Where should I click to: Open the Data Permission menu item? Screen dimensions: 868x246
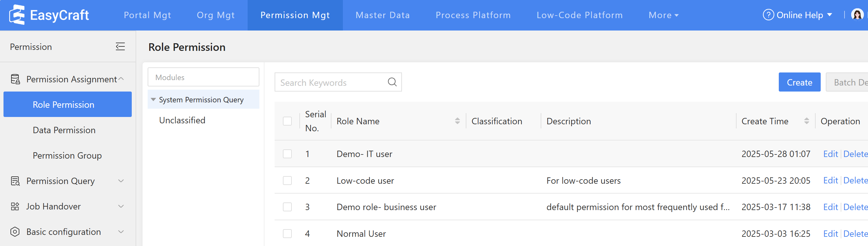point(64,130)
